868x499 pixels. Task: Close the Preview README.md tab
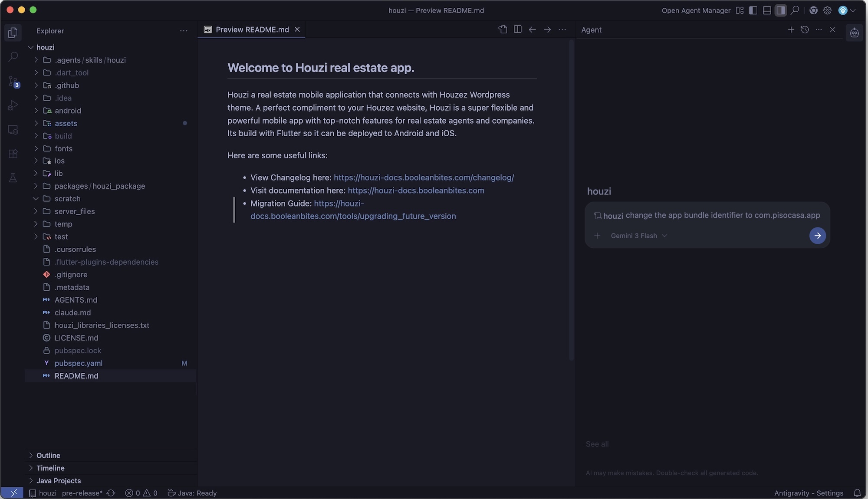[x=297, y=30]
